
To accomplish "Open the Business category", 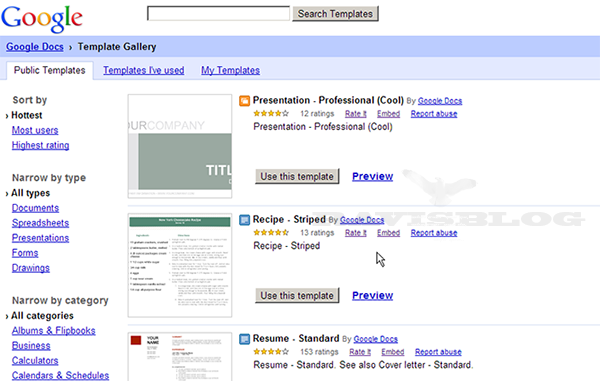I will 31,345.
